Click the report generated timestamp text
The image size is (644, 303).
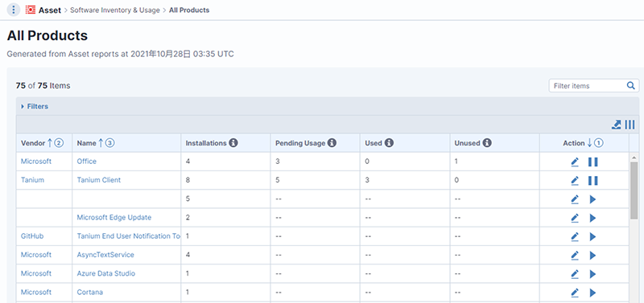(x=120, y=54)
